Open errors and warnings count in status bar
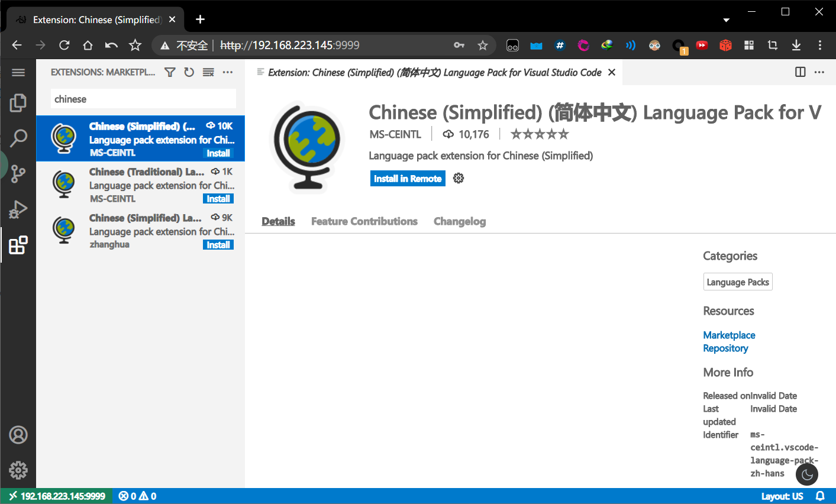The height and width of the screenshot is (504, 836). pos(137,496)
